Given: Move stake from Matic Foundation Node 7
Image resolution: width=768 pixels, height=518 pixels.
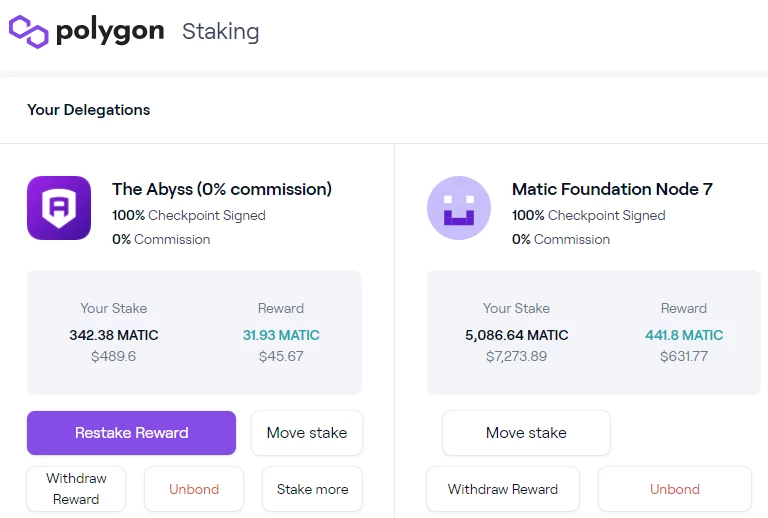Looking at the screenshot, I should click(x=527, y=433).
